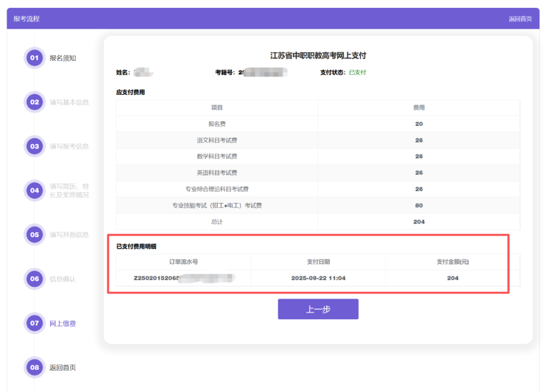Image resolution: width=558 pixels, height=392 pixels.
Task: Click the 03 step circle icon
Action: pos(35,146)
